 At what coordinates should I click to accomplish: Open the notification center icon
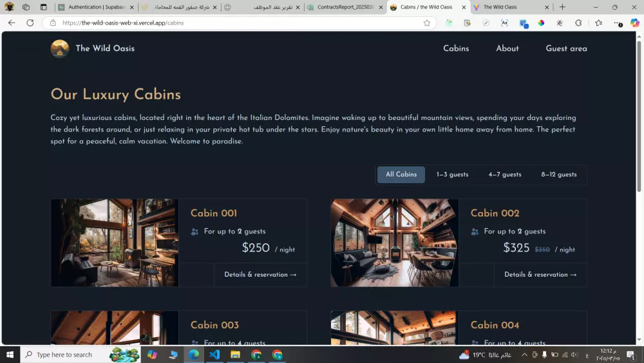[x=631, y=355]
